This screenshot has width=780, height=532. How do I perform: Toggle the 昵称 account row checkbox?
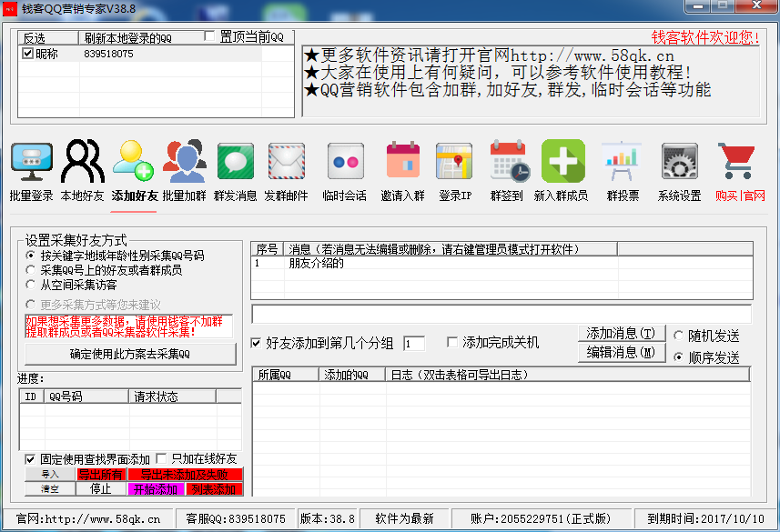click(28, 53)
